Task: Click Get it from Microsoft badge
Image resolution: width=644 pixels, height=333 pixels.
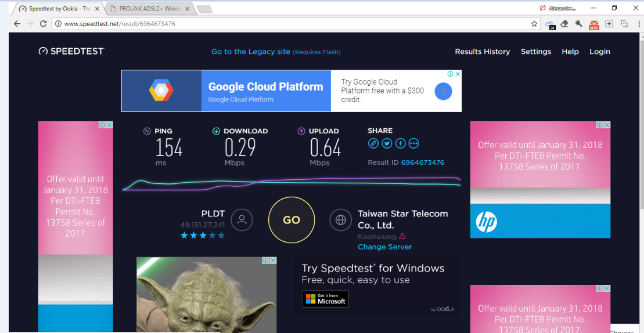Action: 325,299
